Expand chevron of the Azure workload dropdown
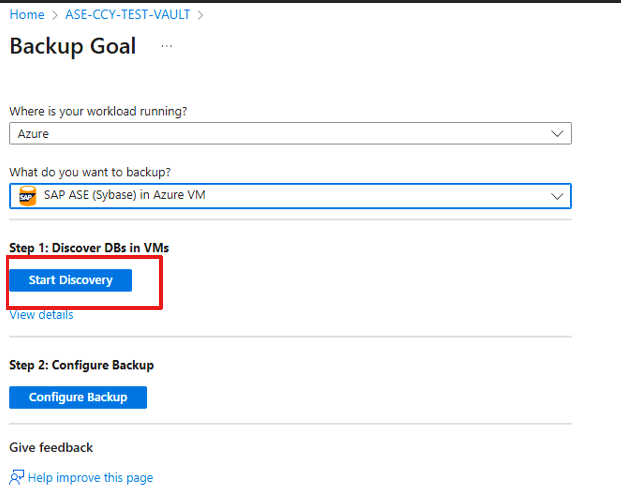Screen dimensions: 621x503 pyautogui.click(x=557, y=134)
